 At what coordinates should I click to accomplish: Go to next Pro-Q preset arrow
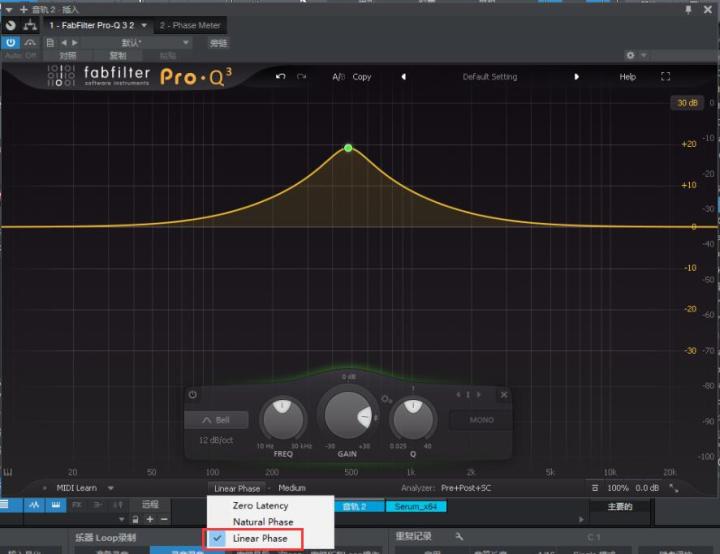pos(576,77)
